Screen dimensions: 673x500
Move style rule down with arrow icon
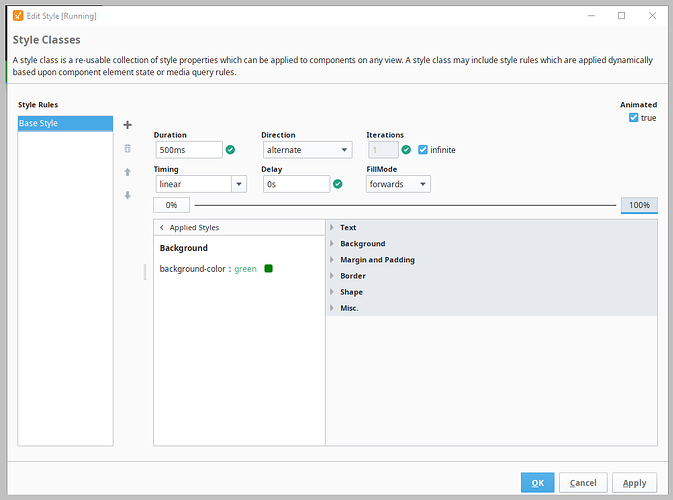[x=127, y=195]
